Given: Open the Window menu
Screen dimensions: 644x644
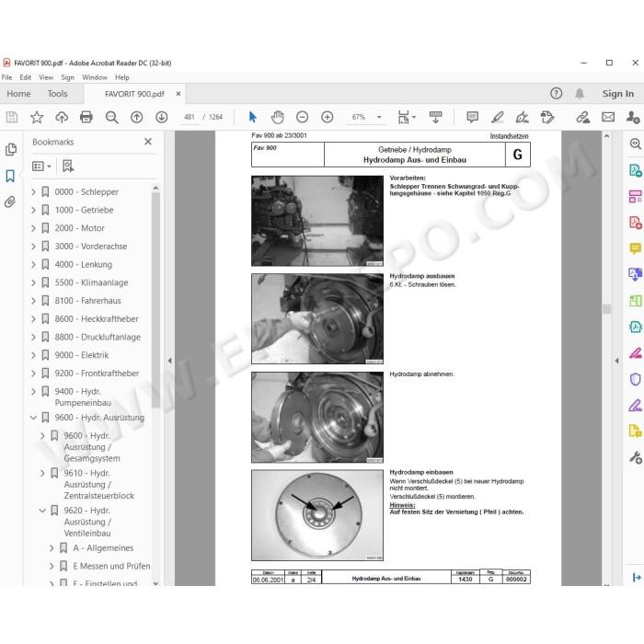Looking at the screenshot, I should click(95, 77).
